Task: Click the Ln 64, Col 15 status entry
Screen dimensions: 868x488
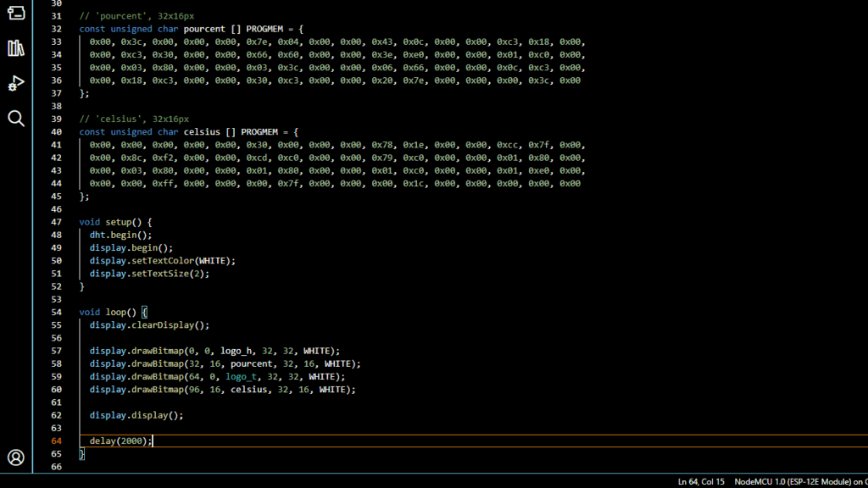Action: (x=701, y=482)
